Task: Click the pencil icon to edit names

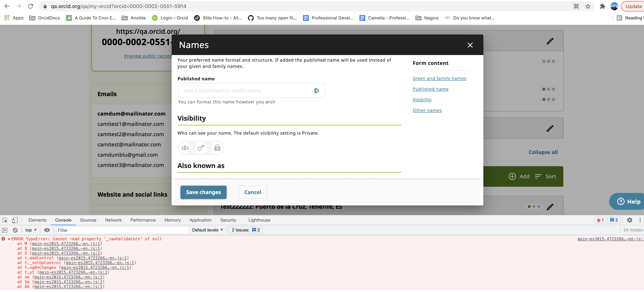Action: pyautogui.click(x=550, y=41)
